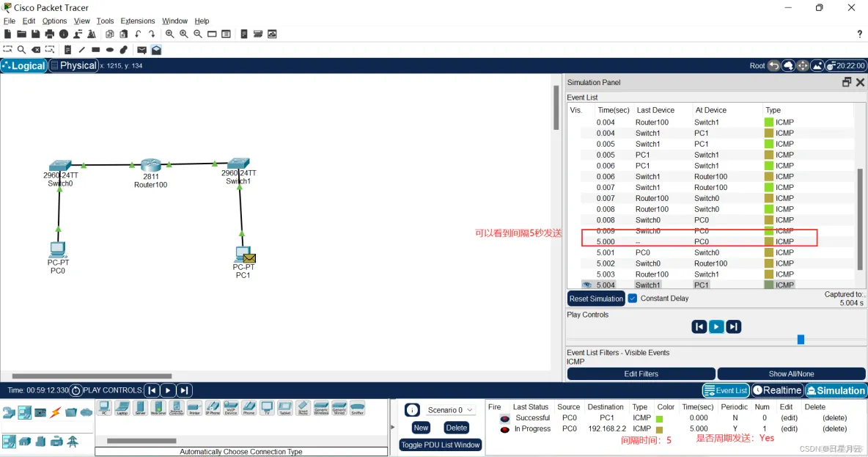Screen dimensions: 868x457
Task: Click the Zoom Out magnifier icon
Action: point(198,34)
